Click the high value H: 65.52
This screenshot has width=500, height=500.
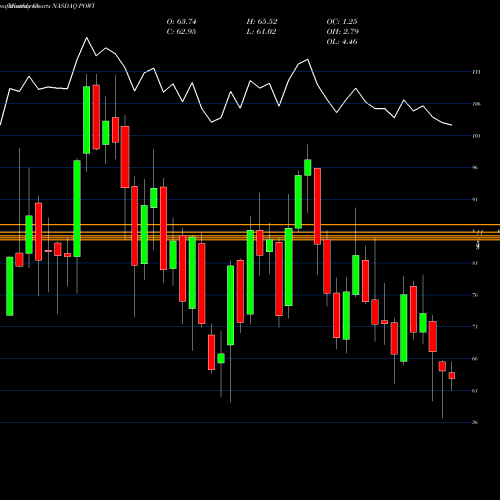pos(262,22)
